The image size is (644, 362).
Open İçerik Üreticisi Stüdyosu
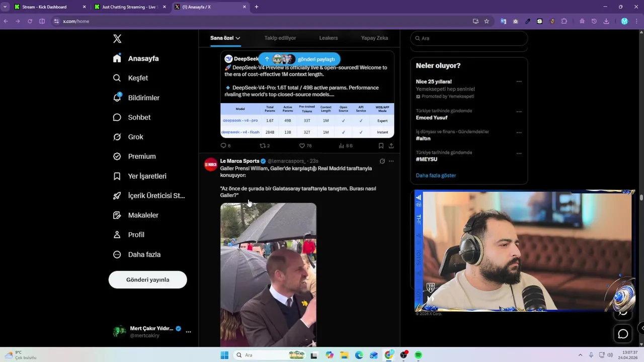pyautogui.click(x=149, y=196)
